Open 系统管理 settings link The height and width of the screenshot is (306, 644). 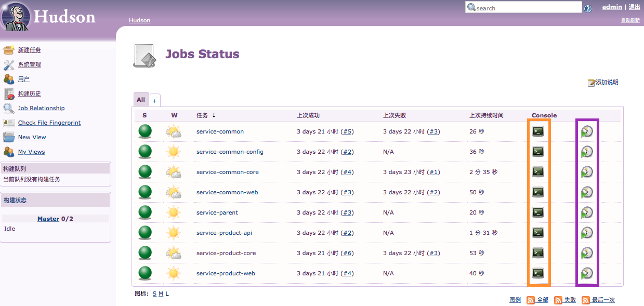(30, 64)
